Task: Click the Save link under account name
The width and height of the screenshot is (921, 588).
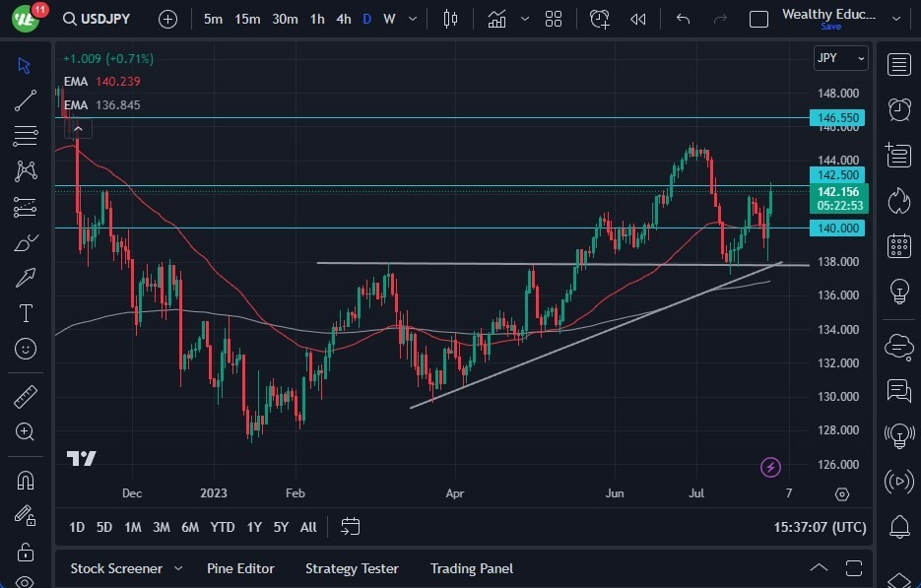Action: (x=831, y=27)
